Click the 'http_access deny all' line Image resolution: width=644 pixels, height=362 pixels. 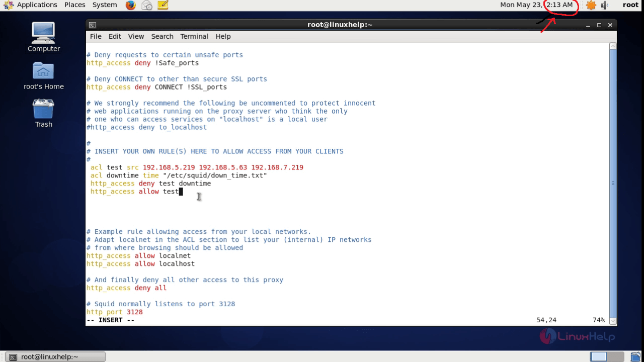pos(126,288)
